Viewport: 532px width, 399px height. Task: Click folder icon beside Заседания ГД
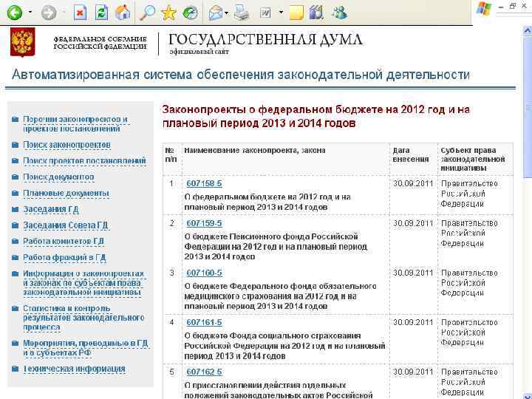coord(15,209)
